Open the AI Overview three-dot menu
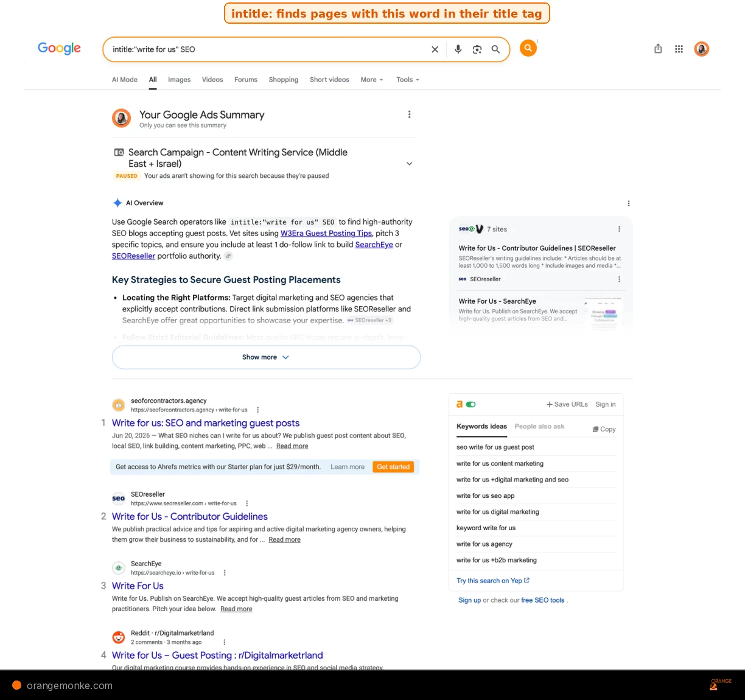This screenshot has height=700, width=745. pyautogui.click(x=629, y=203)
